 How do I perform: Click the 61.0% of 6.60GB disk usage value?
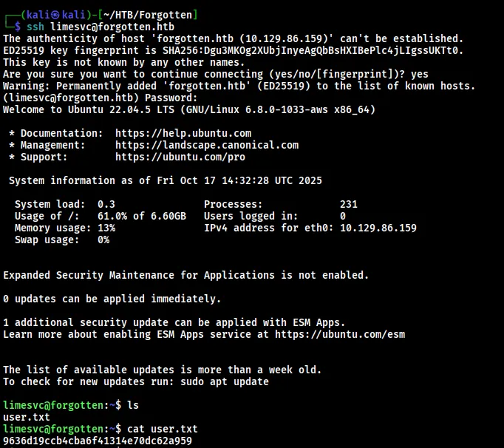[x=142, y=216]
